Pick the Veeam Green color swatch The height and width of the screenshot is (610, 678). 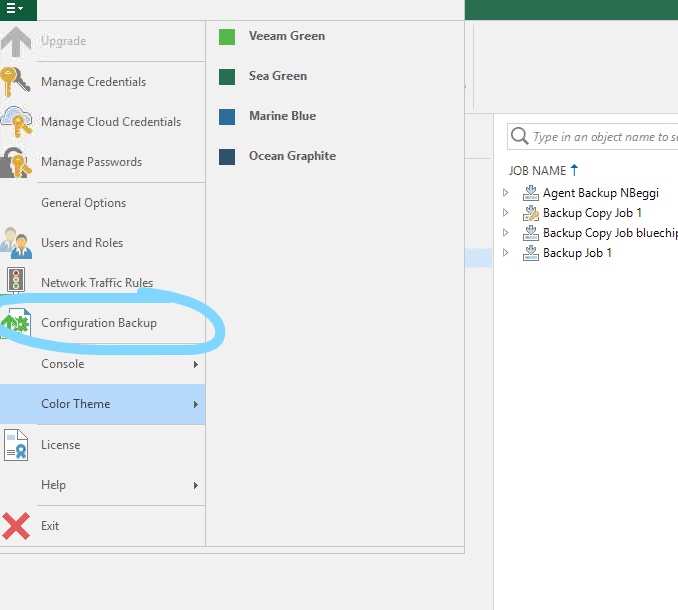(227, 37)
